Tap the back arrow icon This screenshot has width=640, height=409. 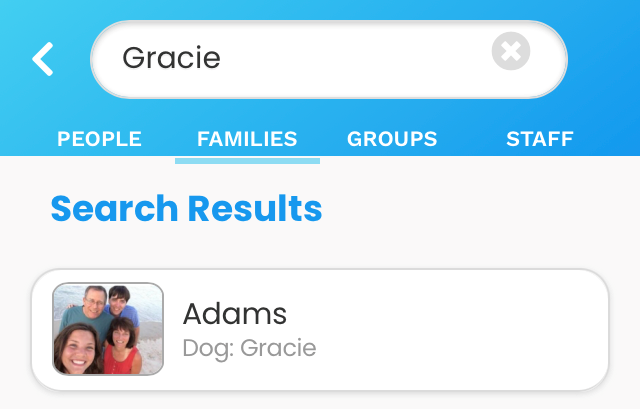point(42,59)
